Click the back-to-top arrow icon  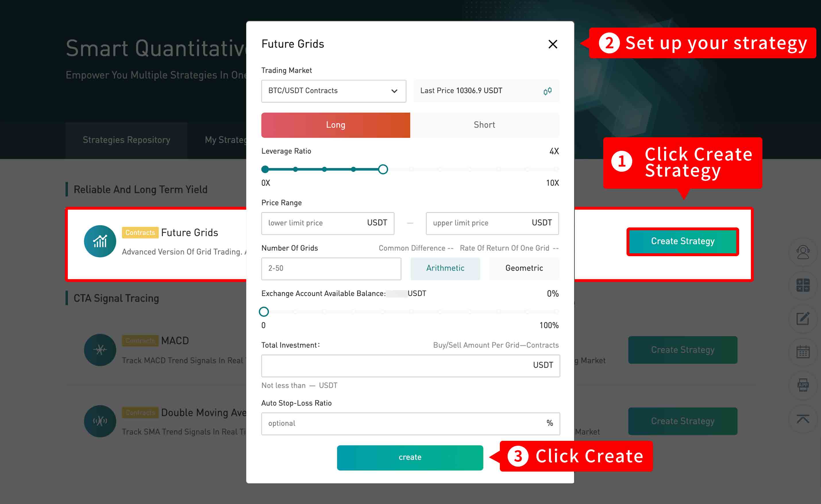[x=803, y=419]
